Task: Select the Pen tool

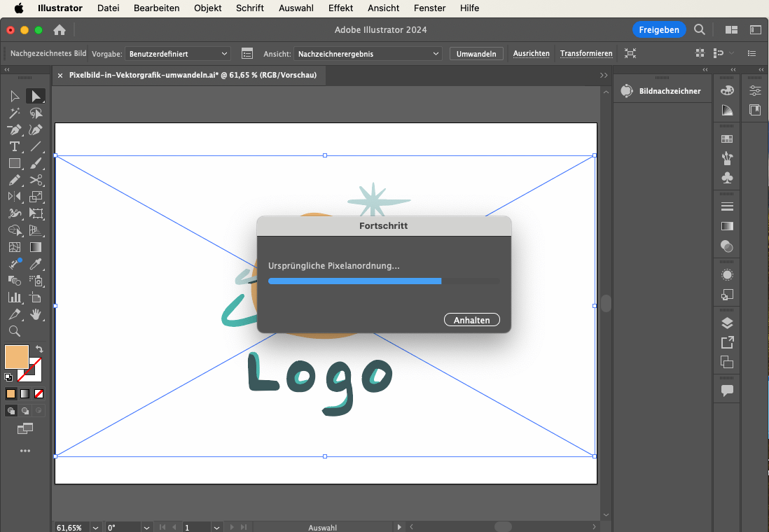Action: coord(14,129)
